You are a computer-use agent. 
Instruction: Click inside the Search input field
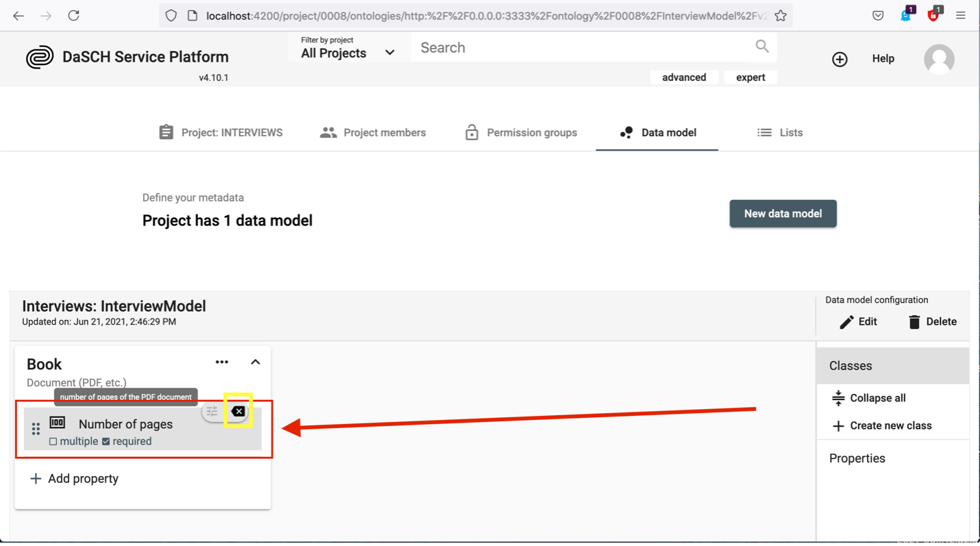click(x=548, y=47)
